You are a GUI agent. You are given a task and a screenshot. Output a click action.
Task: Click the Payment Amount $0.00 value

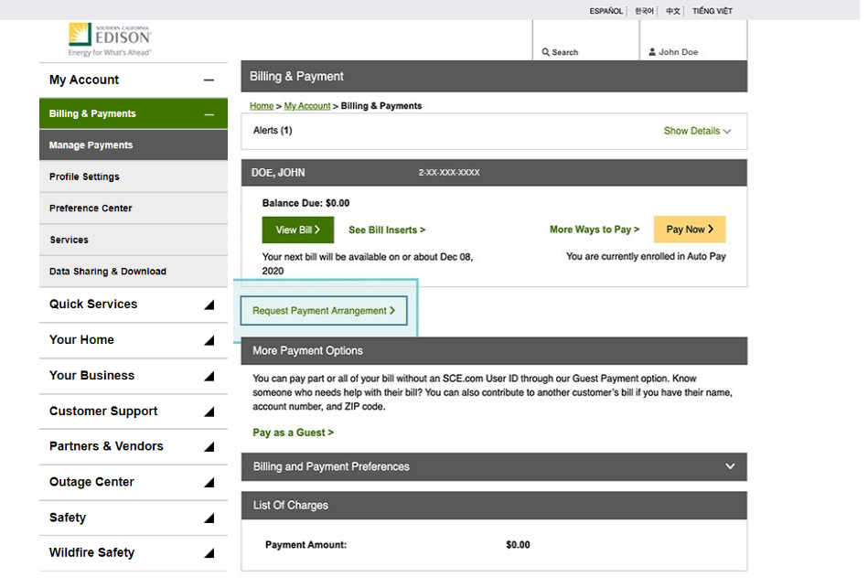coord(518,545)
